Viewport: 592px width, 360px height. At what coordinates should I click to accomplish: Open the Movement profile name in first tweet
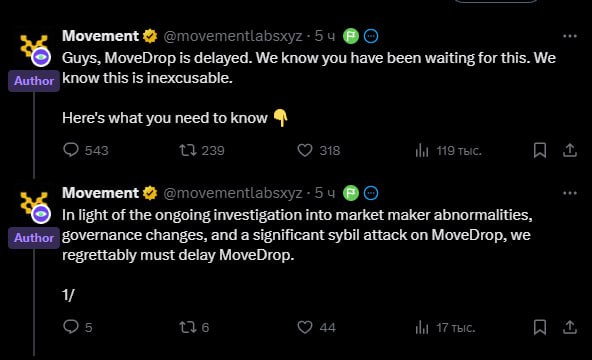coord(100,36)
